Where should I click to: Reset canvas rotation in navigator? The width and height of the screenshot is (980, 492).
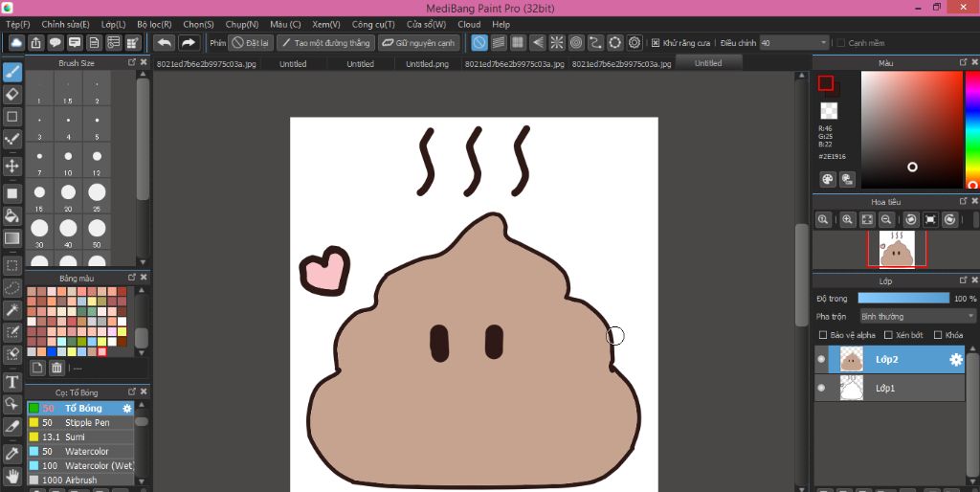click(x=930, y=219)
